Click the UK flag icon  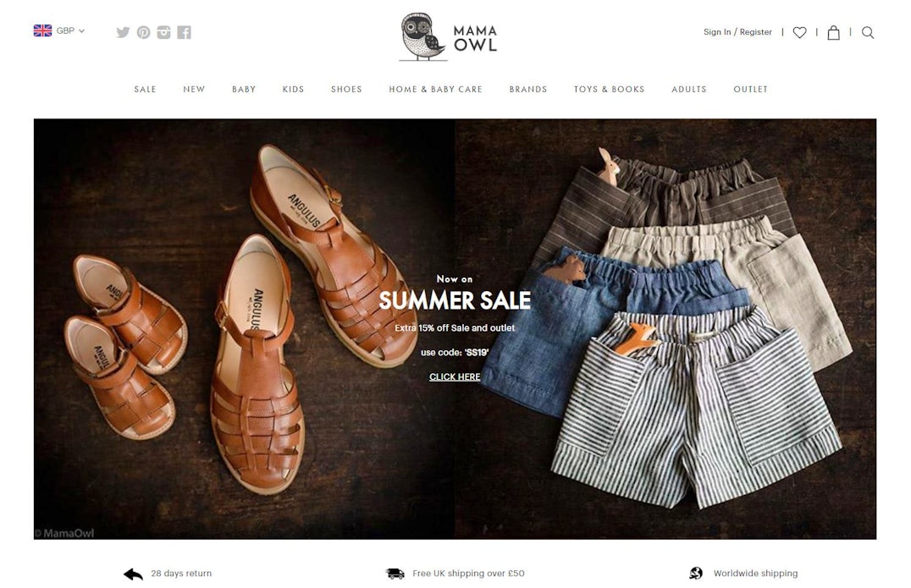click(42, 30)
